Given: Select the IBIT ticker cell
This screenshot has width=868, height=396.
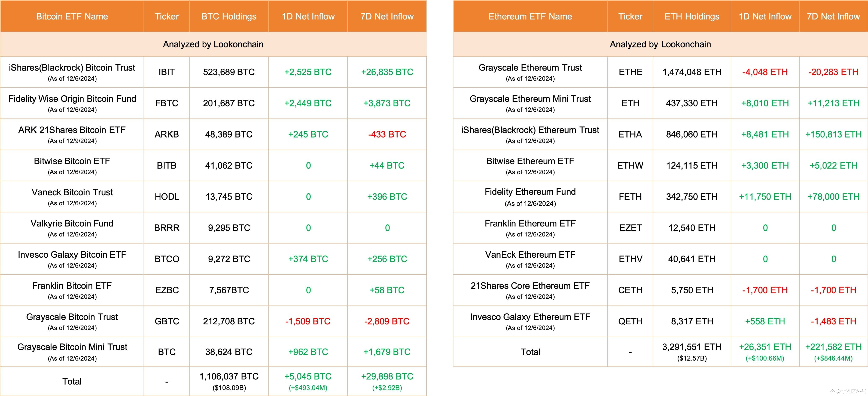Looking at the screenshot, I should click(166, 72).
